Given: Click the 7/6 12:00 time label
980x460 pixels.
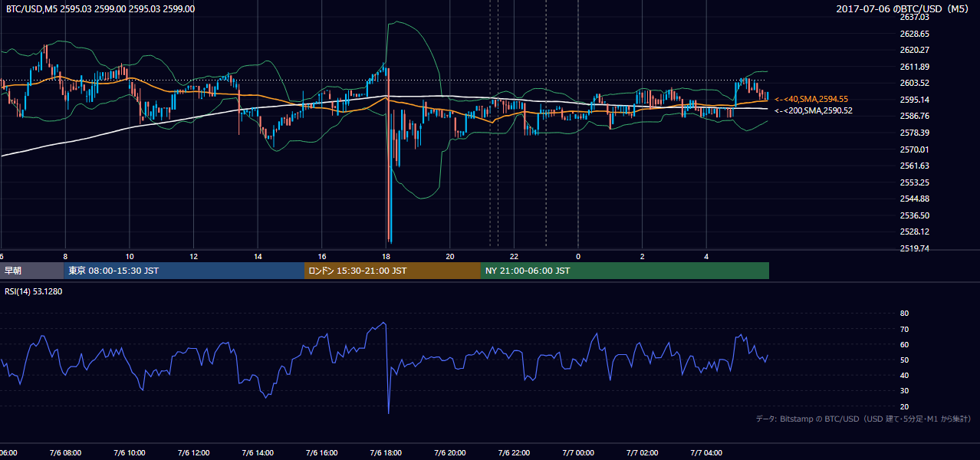Looking at the screenshot, I should (x=193, y=453).
